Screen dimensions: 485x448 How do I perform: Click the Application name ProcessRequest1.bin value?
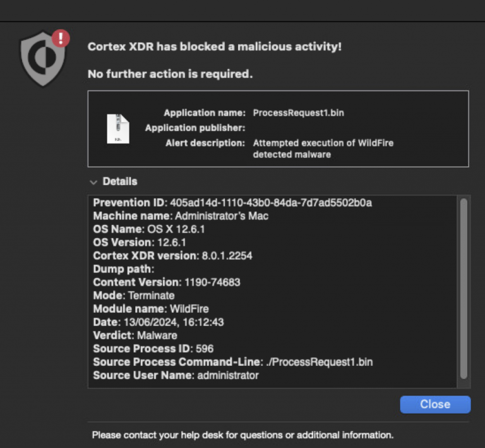coord(299,113)
